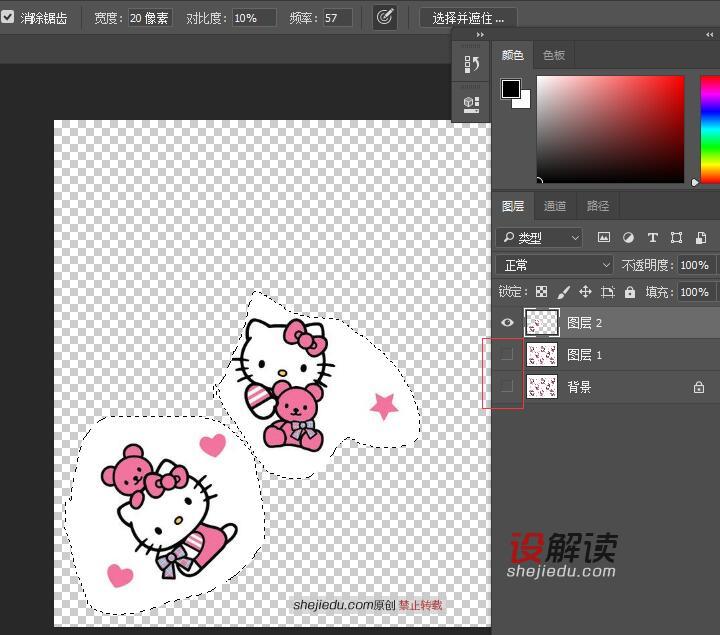The width and height of the screenshot is (720, 635).
Task: Open the 3D panel cube icon
Action: 472,102
